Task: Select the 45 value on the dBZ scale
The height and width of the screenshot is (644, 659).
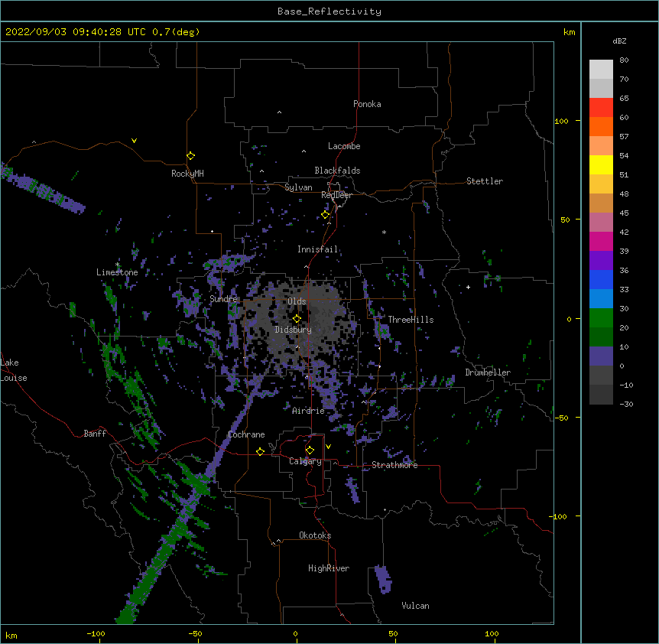Action: click(x=624, y=213)
